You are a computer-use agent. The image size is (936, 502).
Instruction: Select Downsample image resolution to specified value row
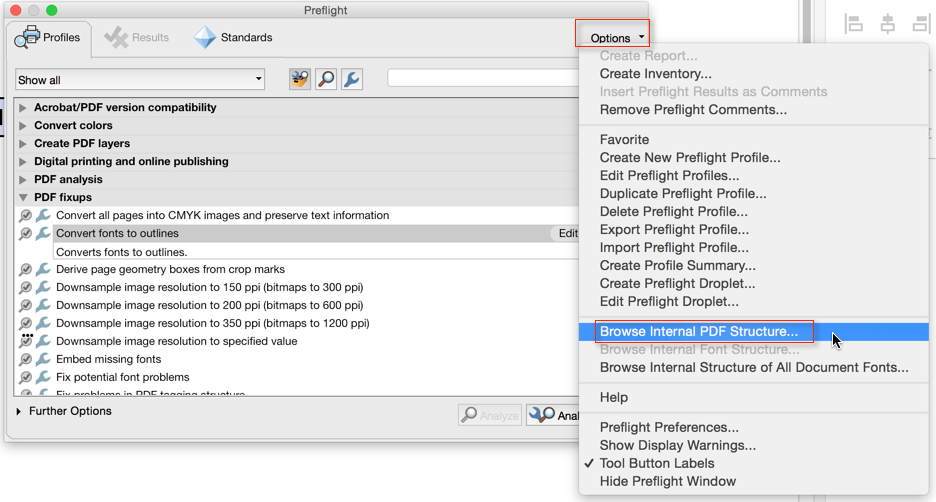click(298, 341)
